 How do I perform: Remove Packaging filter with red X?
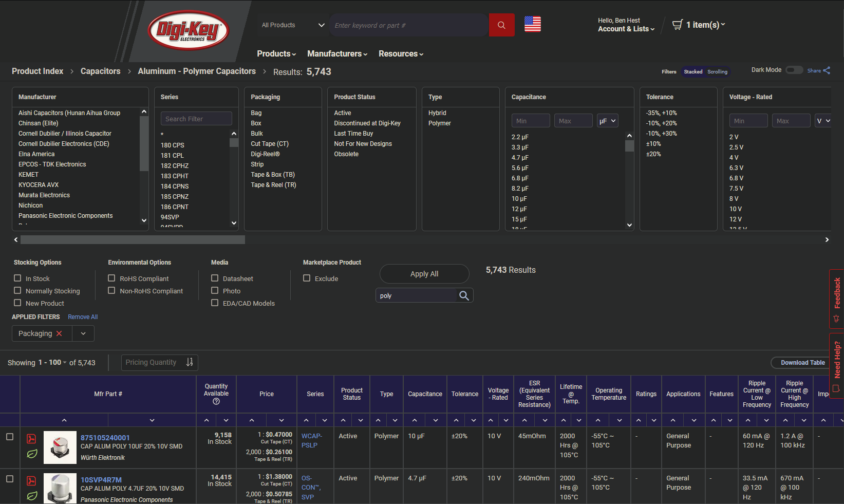[x=59, y=333]
